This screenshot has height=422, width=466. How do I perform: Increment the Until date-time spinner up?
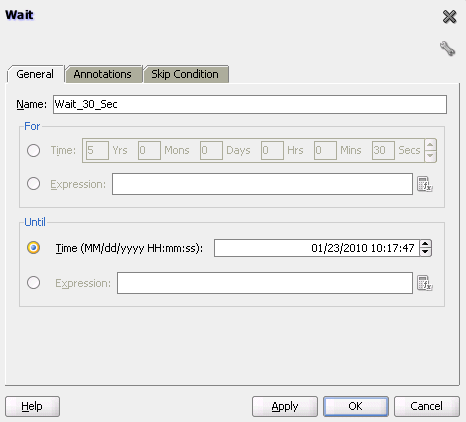(425, 244)
